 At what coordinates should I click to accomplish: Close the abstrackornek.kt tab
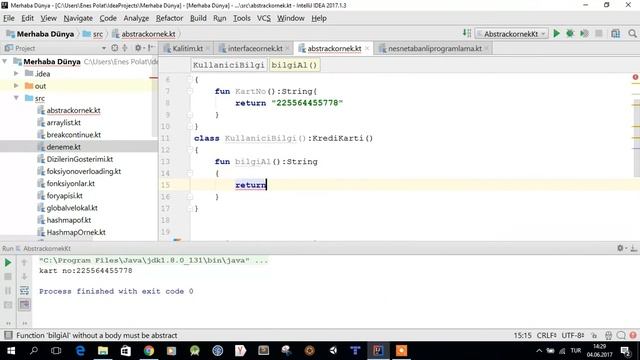367,49
